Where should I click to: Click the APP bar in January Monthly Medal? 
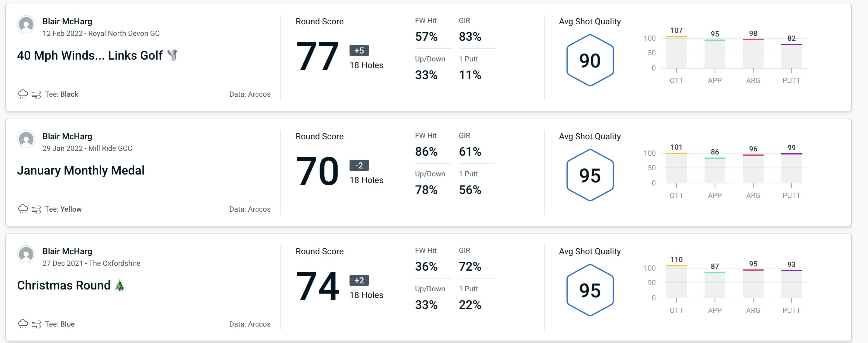(718, 169)
